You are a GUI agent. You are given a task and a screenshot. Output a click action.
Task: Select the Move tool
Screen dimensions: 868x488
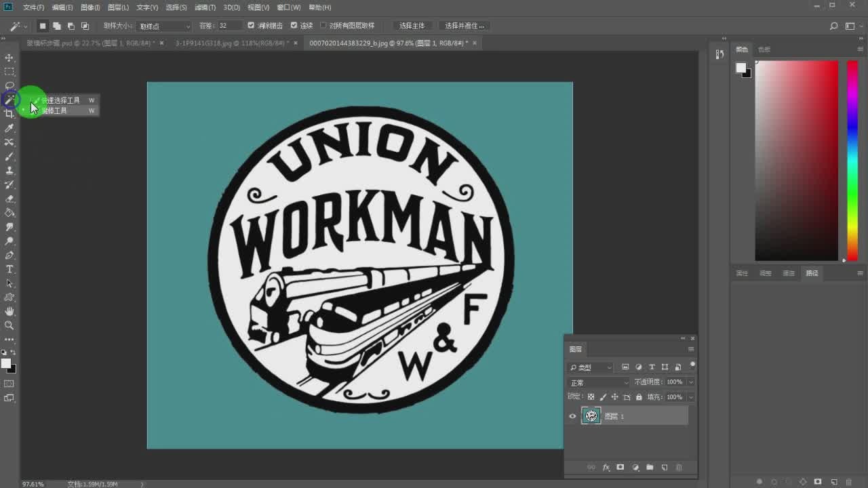[x=9, y=58]
